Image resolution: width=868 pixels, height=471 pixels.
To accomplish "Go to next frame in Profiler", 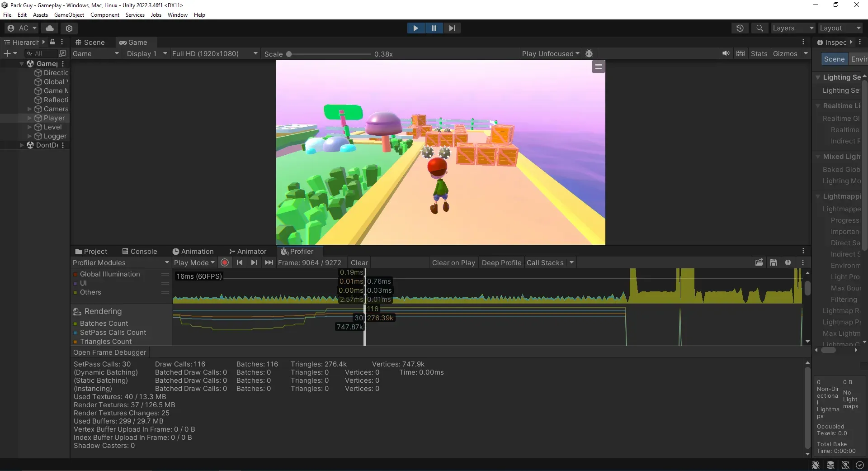I will 254,262.
